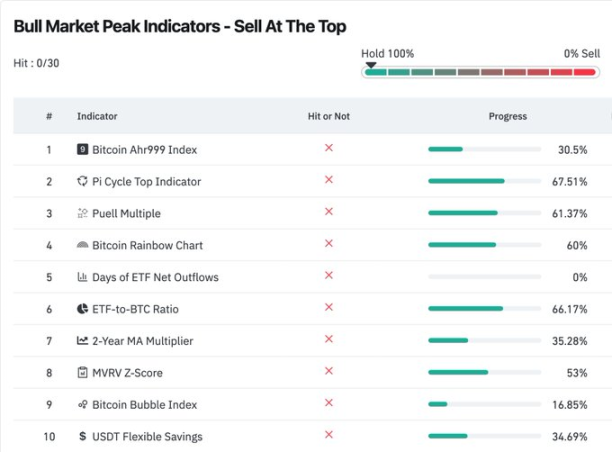
Task: Click the MVRV Z-Score clipboard icon
Action: point(82,372)
